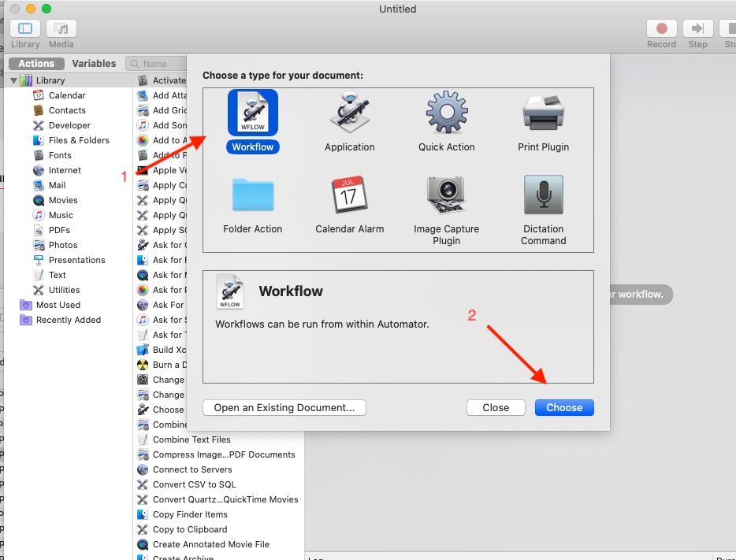This screenshot has width=736, height=560.
Task: Choose the Calendar Alarm icon
Action: 349,195
